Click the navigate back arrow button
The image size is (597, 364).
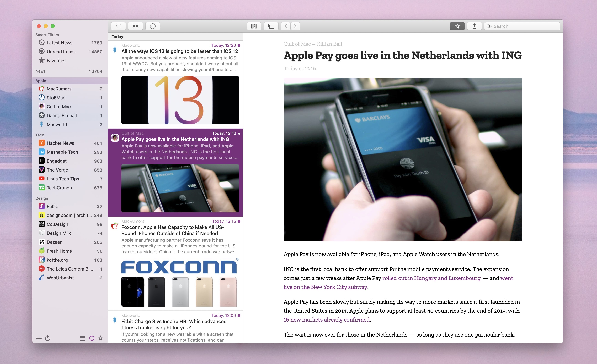click(287, 26)
